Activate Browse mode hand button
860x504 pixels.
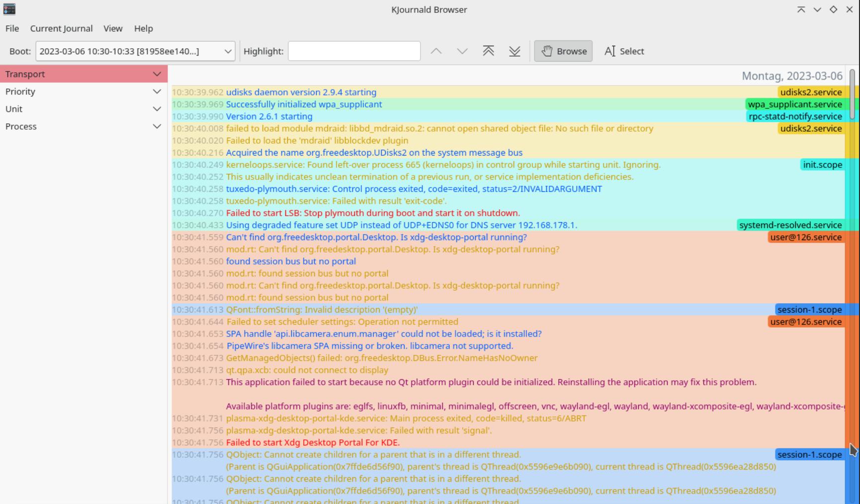coord(563,51)
